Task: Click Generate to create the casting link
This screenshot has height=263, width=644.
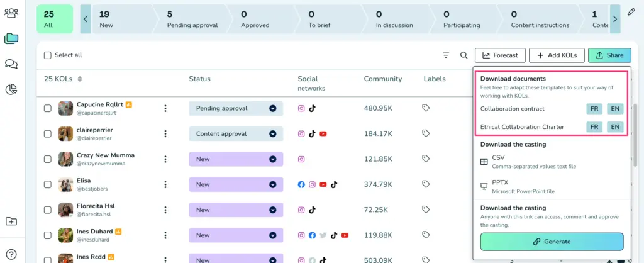Action: point(552,242)
